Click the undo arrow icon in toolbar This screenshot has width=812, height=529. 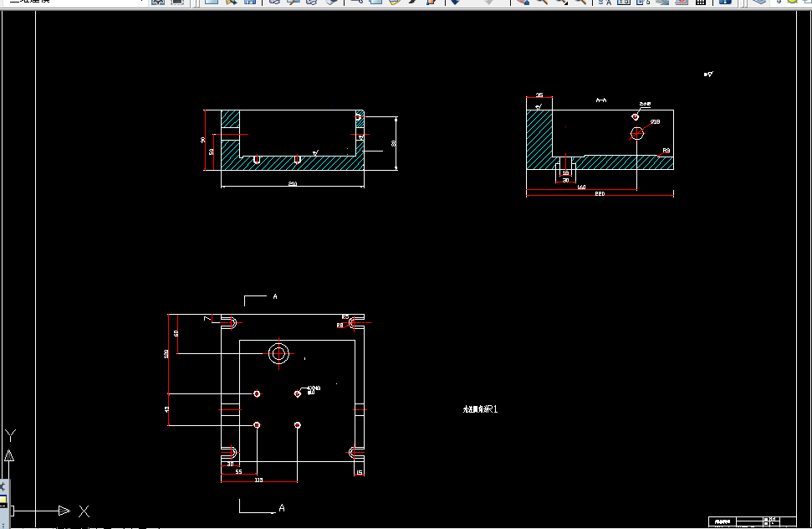click(455, 2)
